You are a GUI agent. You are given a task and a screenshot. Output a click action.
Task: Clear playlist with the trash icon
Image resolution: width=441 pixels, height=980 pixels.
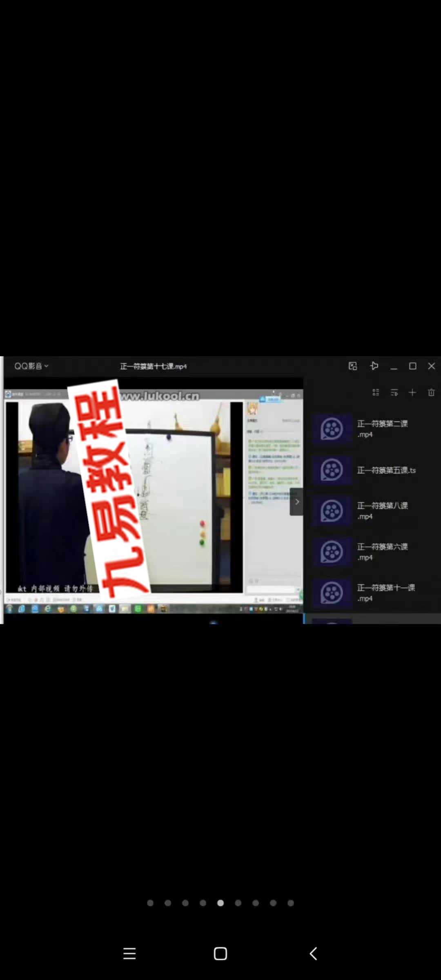(431, 392)
